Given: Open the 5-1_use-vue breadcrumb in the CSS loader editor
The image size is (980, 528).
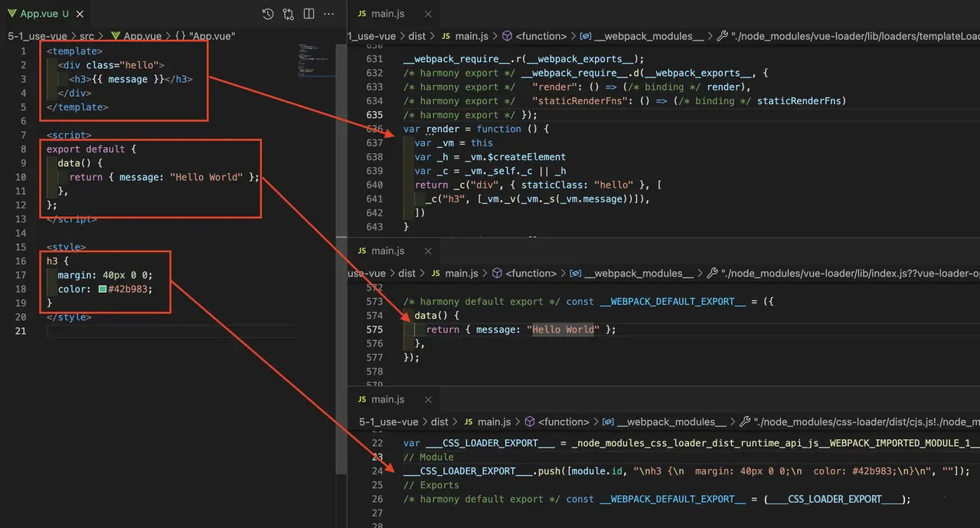Looking at the screenshot, I should [389, 421].
